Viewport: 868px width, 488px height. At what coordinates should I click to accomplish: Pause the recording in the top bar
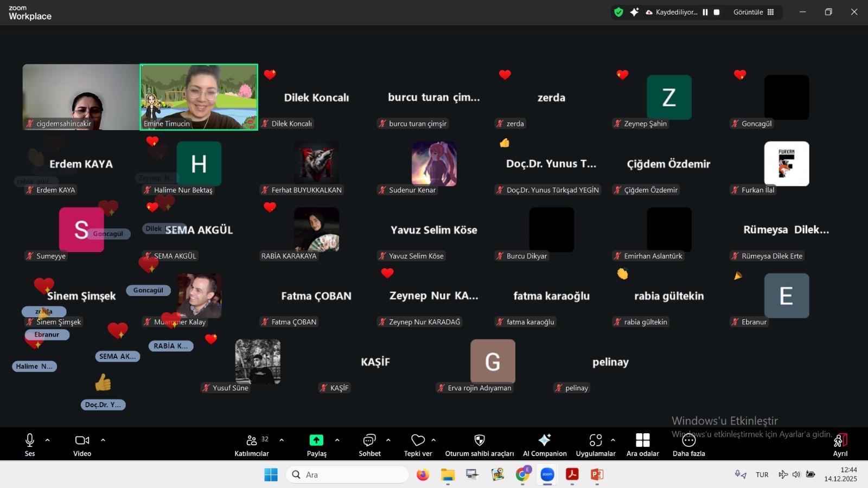[x=705, y=12]
